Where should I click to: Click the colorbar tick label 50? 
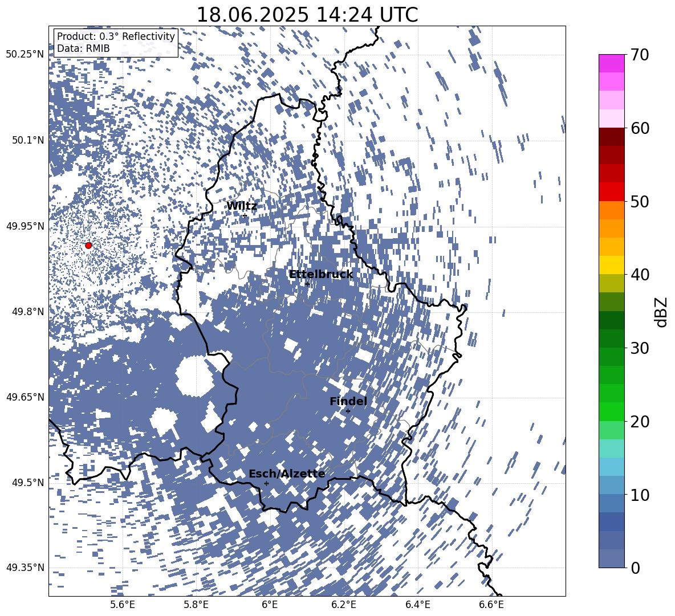coord(640,201)
